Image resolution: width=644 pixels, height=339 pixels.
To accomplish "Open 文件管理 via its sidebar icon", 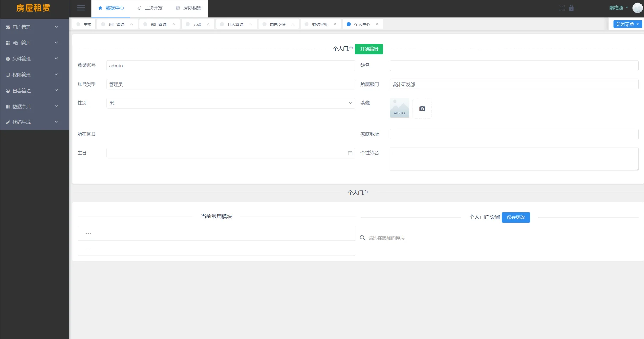I will coord(7,59).
